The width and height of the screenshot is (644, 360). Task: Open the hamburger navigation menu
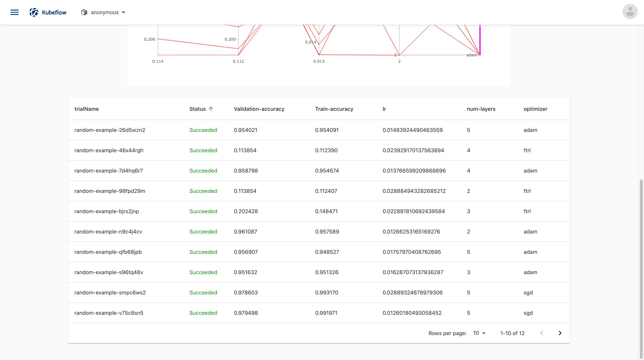[x=15, y=12]
